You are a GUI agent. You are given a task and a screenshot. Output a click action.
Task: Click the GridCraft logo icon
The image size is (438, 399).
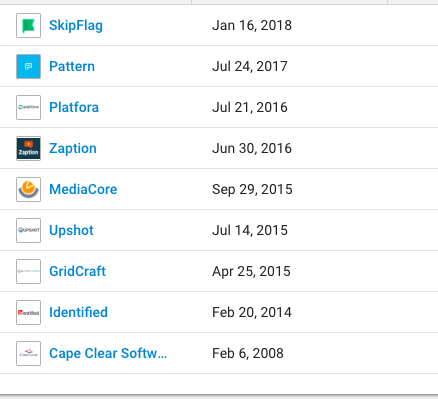28,271
